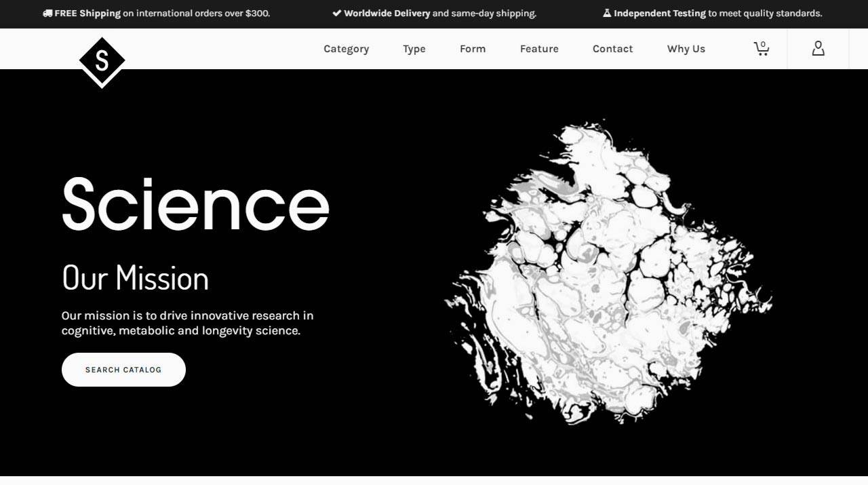Viewport: 868px width, 485px height.
Task: Click the diamond S logo
Action: pos(102,62)
